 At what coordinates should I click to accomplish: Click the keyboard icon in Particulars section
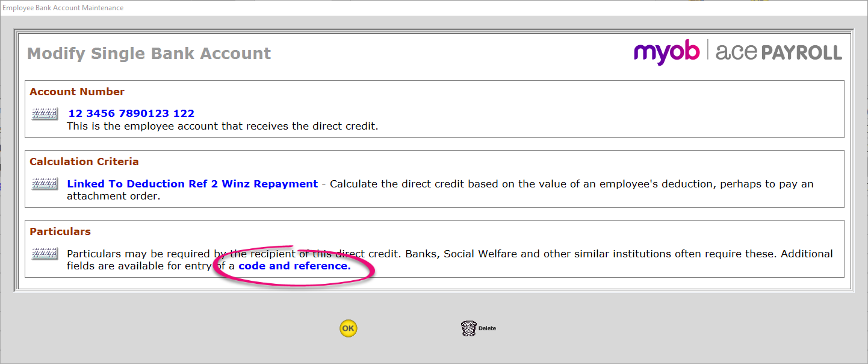(45, 254)
